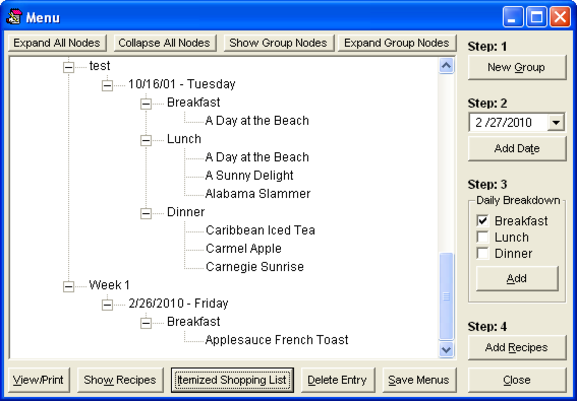Collapse the test group node
577x401 pixels.
[x=68, y=67]
